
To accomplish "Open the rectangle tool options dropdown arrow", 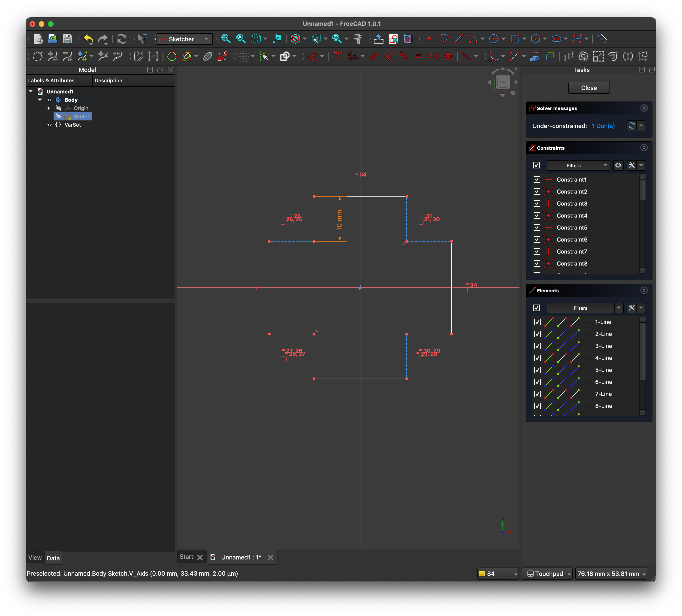I will coord(524,39).
